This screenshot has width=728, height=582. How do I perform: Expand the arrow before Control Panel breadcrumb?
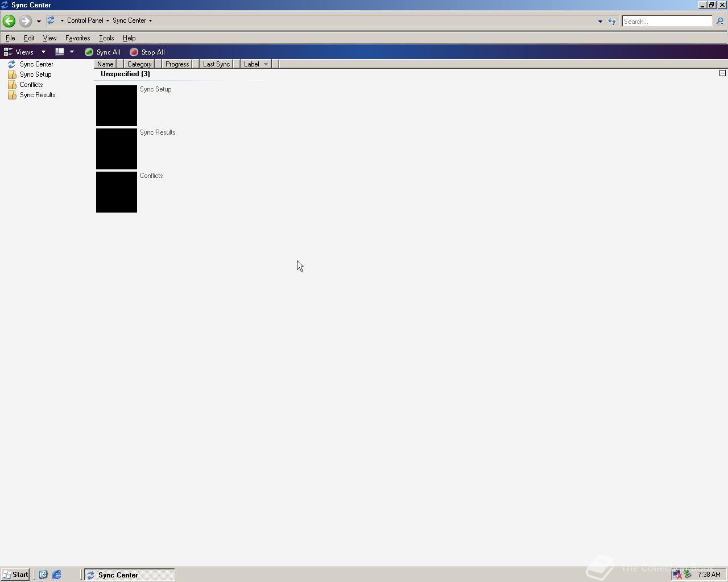[62, 20]
